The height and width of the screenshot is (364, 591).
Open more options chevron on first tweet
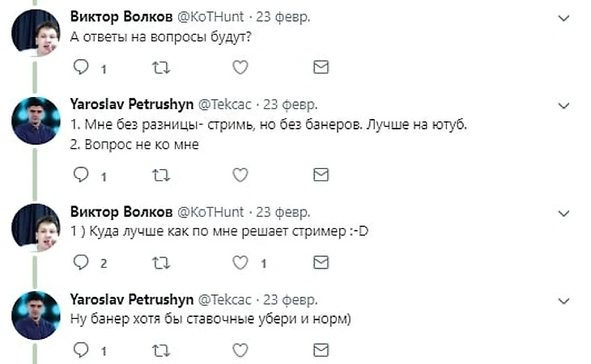(x=564, y=17)
